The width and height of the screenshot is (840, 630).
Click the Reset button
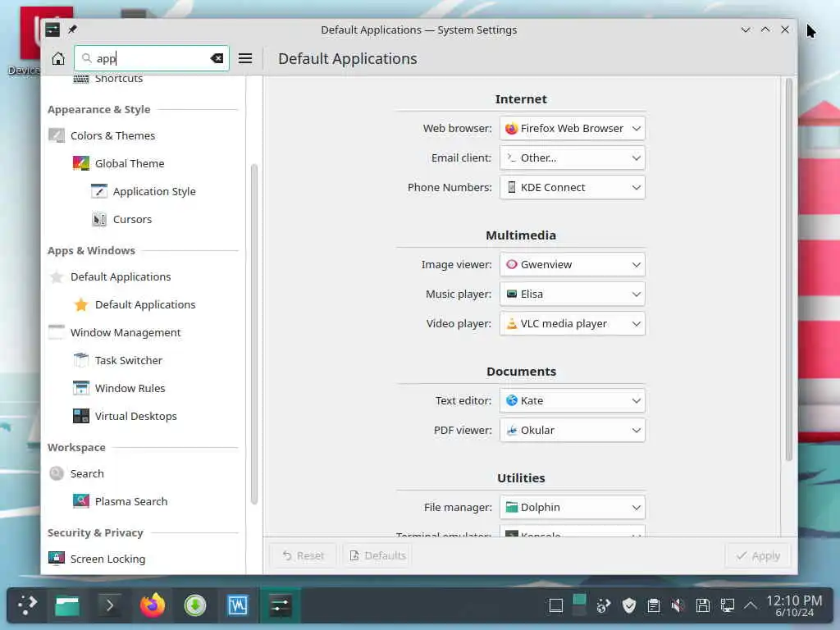(x=303, y=555)
